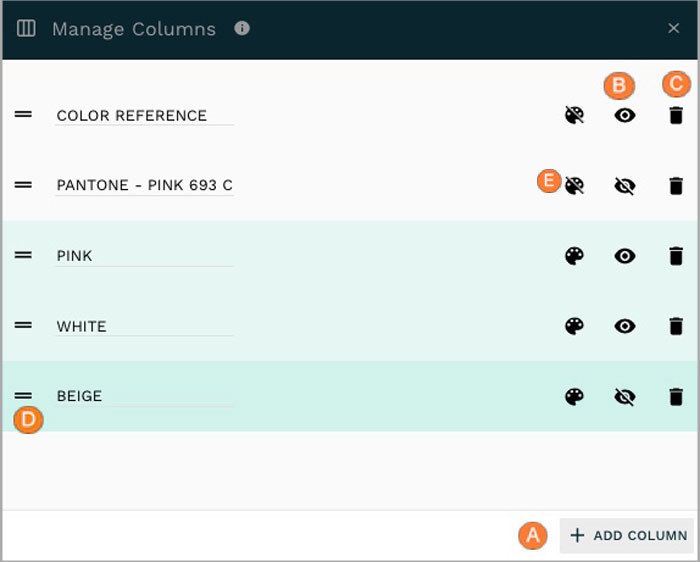Show the hidden BEIGE column
This screenshot has height=562, width=700.
tap(625, 396)
